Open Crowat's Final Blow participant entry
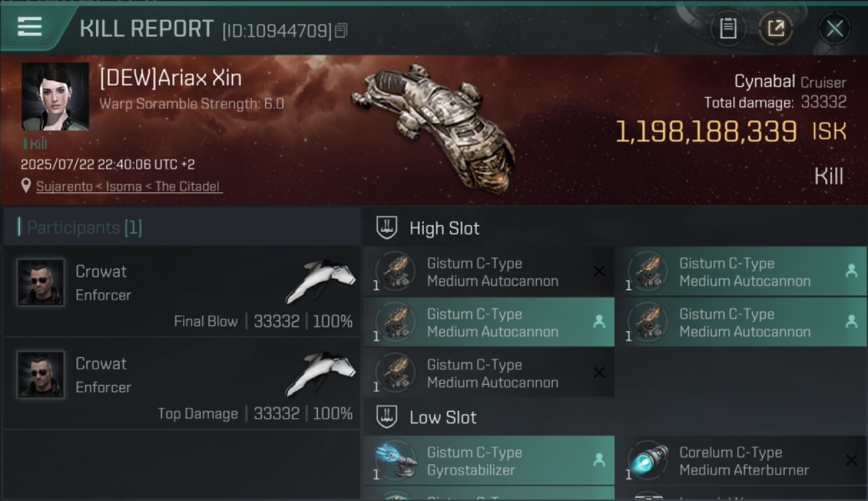 (x=182, y=291)
